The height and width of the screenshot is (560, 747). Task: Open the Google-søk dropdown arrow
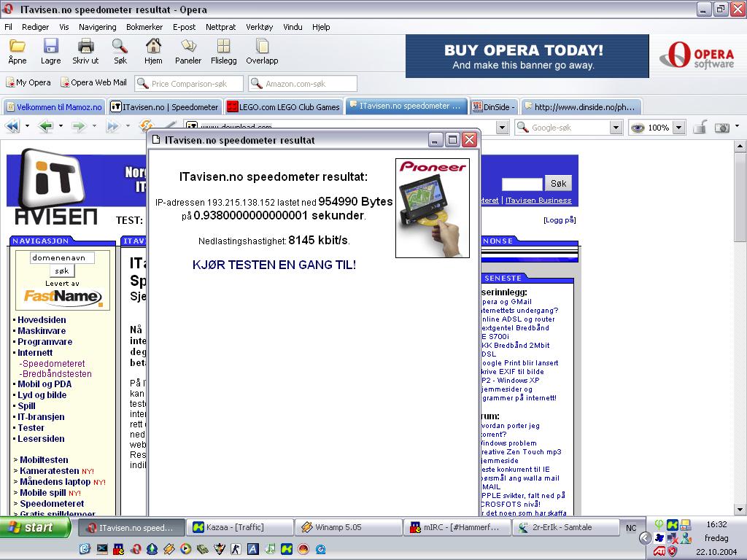click(616, 127)
